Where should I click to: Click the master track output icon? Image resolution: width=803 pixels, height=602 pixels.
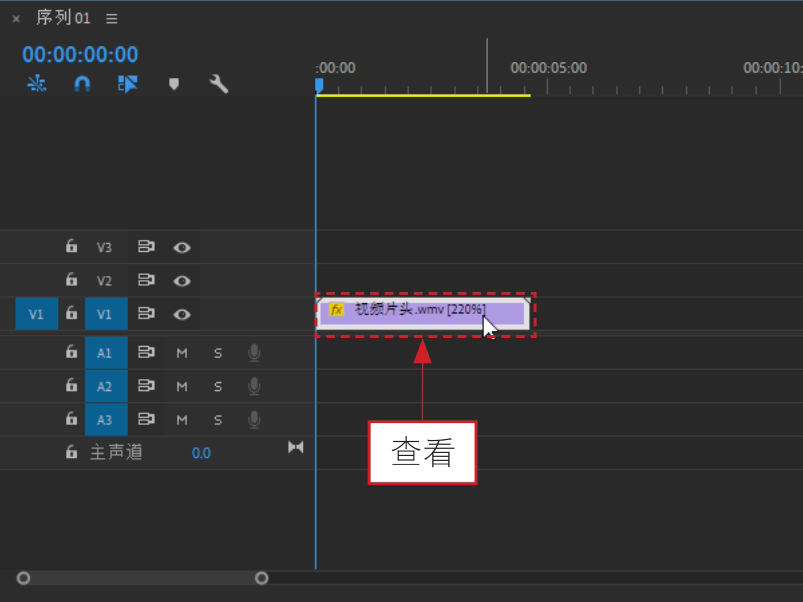295,447
